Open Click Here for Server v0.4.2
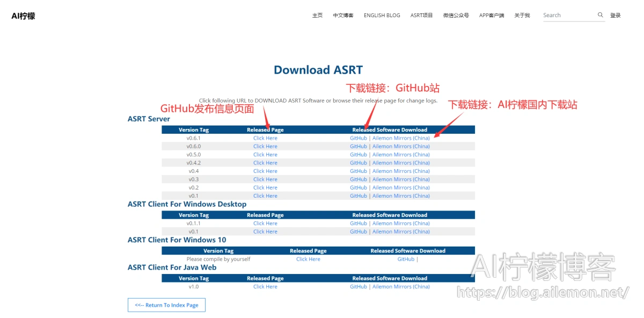Screen dimensions: 644x318 [265, 163]
